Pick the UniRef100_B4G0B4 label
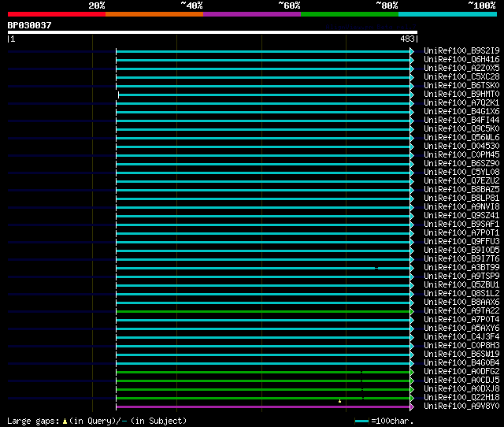 [x=461, y=363]
